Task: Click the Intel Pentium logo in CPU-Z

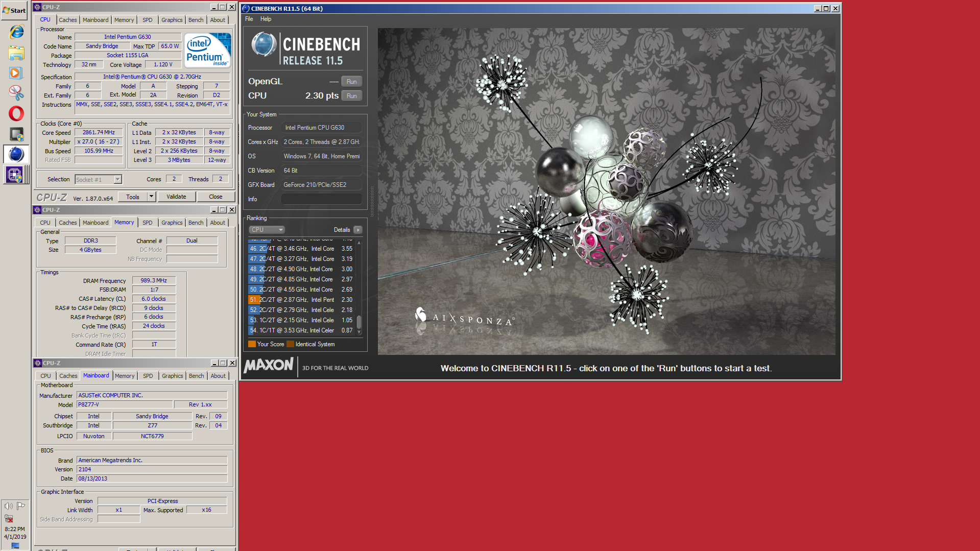Action: point(208,50)
